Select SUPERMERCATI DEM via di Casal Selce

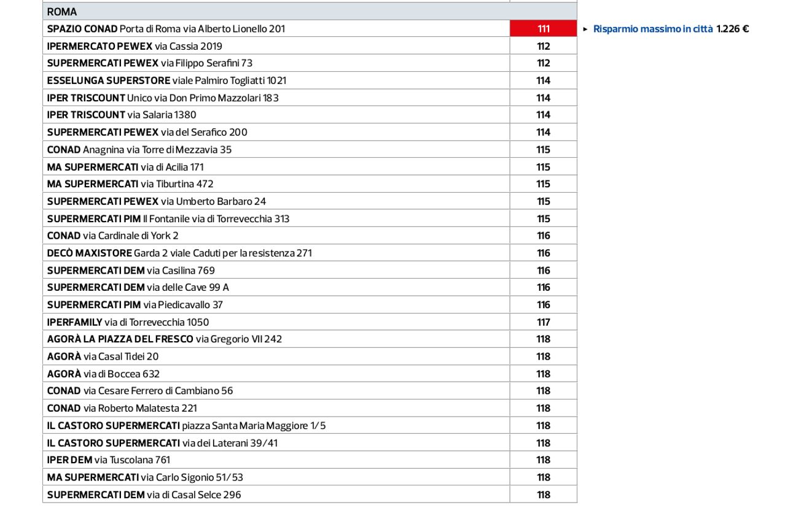click(310, 495)
